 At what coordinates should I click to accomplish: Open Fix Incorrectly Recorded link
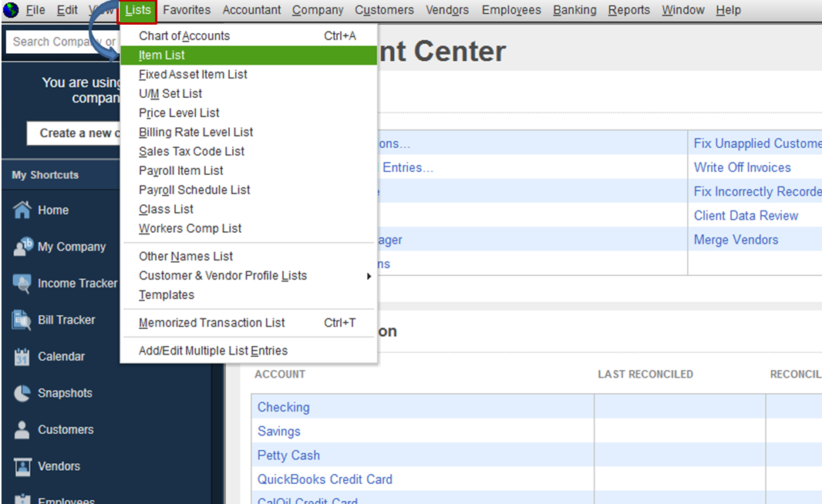pos(757,192)
